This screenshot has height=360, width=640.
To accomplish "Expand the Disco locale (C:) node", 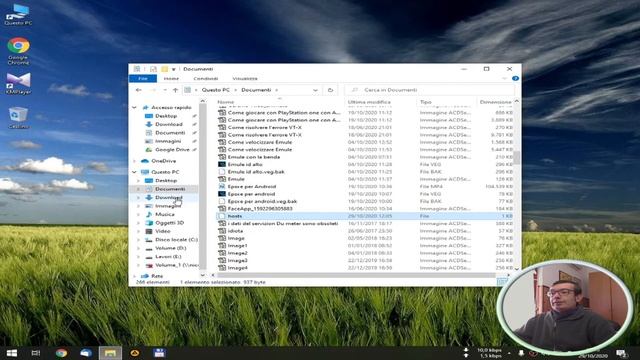I will pos(138,240).
